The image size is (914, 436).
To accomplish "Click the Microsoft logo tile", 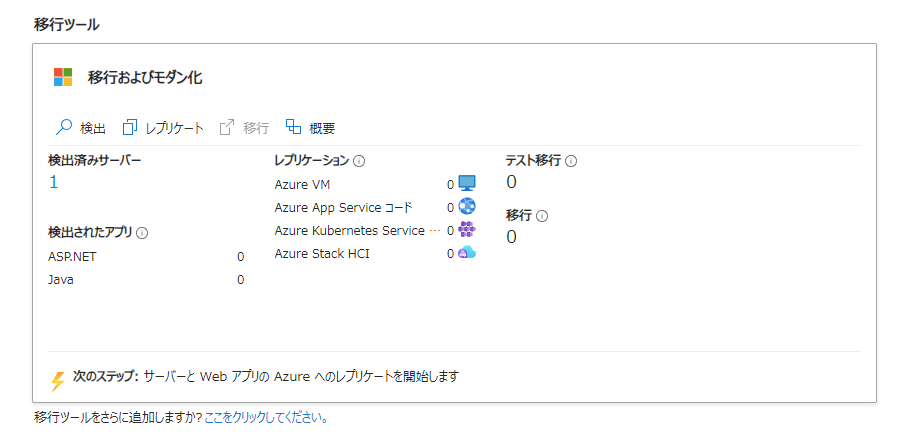I will coord(63,77).
